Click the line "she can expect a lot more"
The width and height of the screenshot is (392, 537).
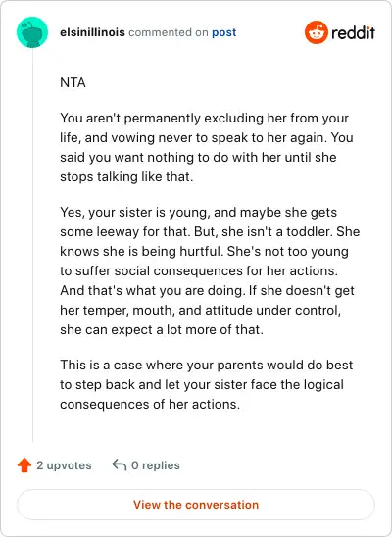click(x=162, y=329)
